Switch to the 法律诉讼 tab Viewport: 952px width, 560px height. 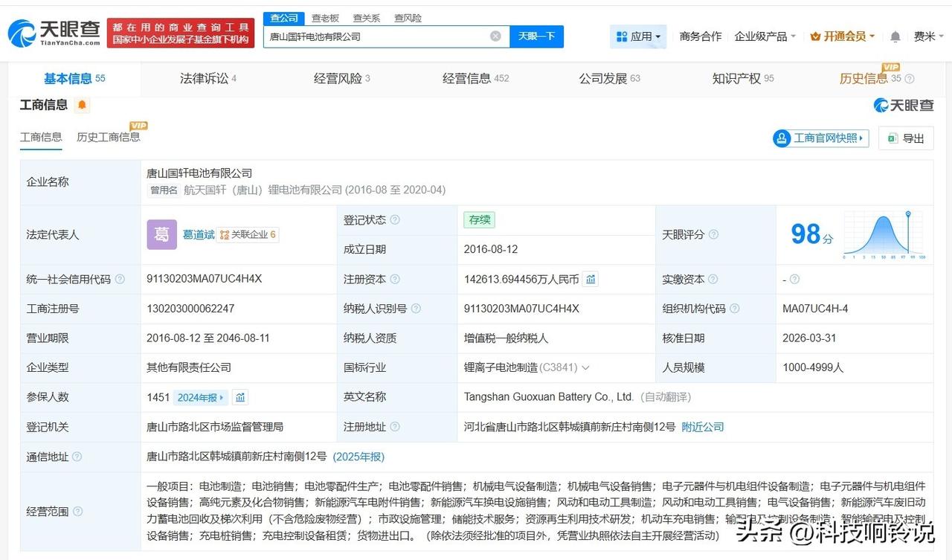208,79
